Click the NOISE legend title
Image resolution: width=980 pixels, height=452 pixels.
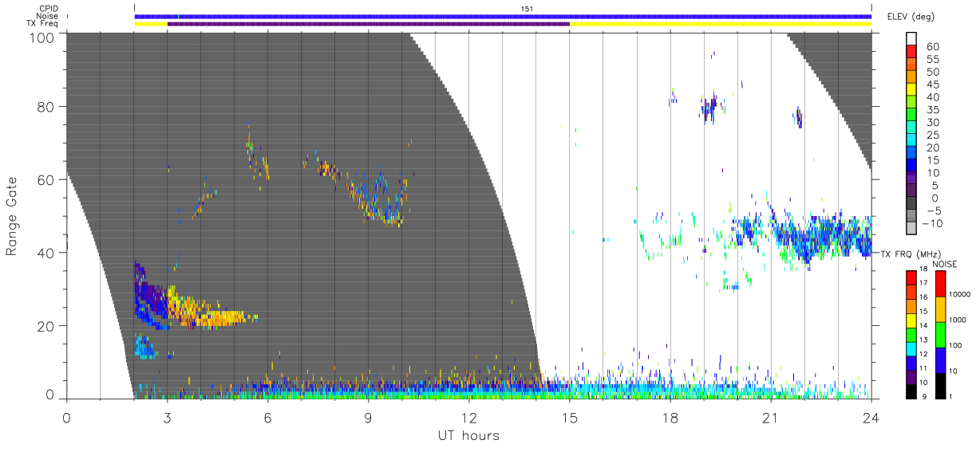pos(945,264)
